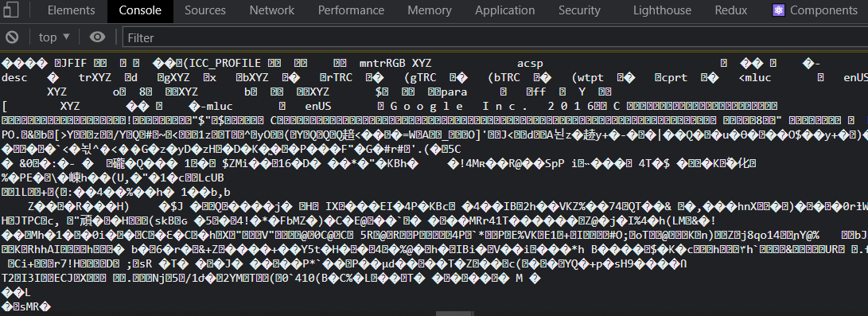Open the Network tab
Image resolution: width=868 pixels, height=316 pixels.
tap(272, 10)
